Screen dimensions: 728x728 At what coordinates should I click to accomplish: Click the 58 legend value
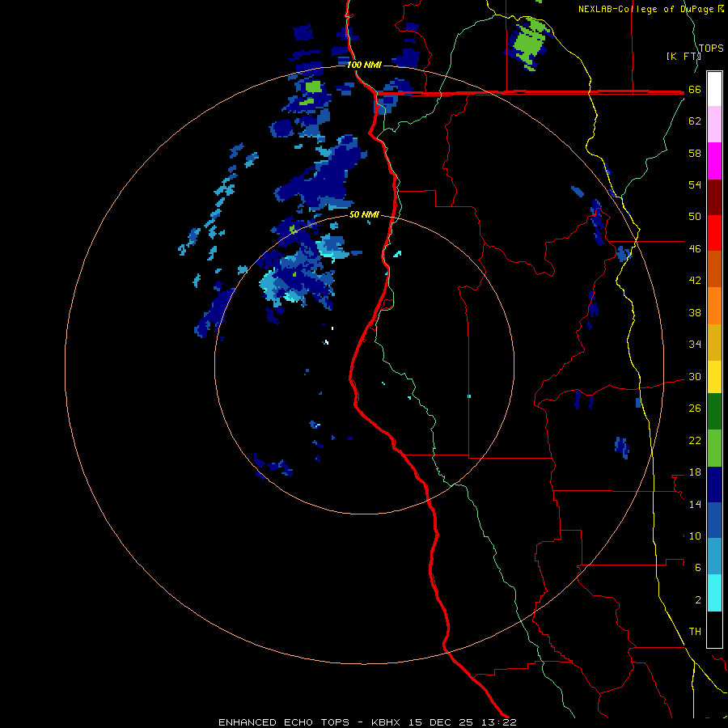click(x=695, y=153)
